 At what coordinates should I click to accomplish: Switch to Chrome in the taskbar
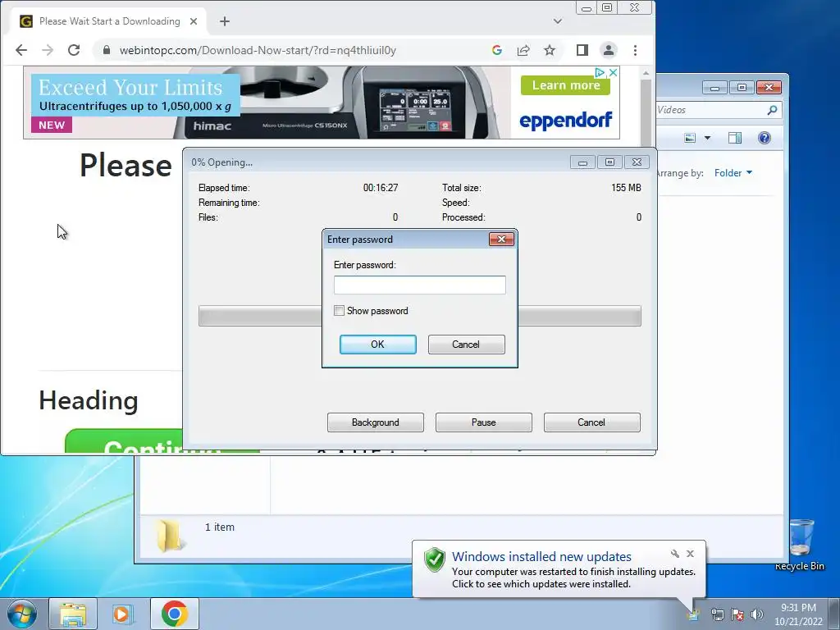click(x=175, y=614)
